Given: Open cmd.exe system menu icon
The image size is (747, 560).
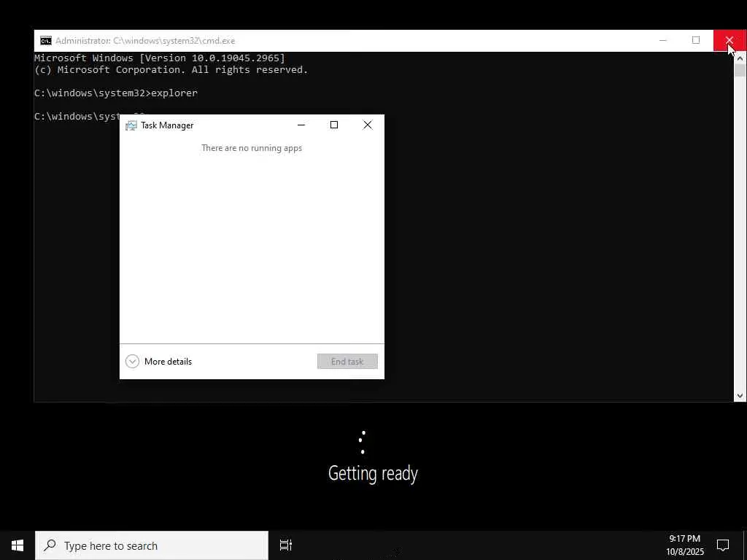Looking at the screenshot, I should pyautogui.click(x=46, y=41).
